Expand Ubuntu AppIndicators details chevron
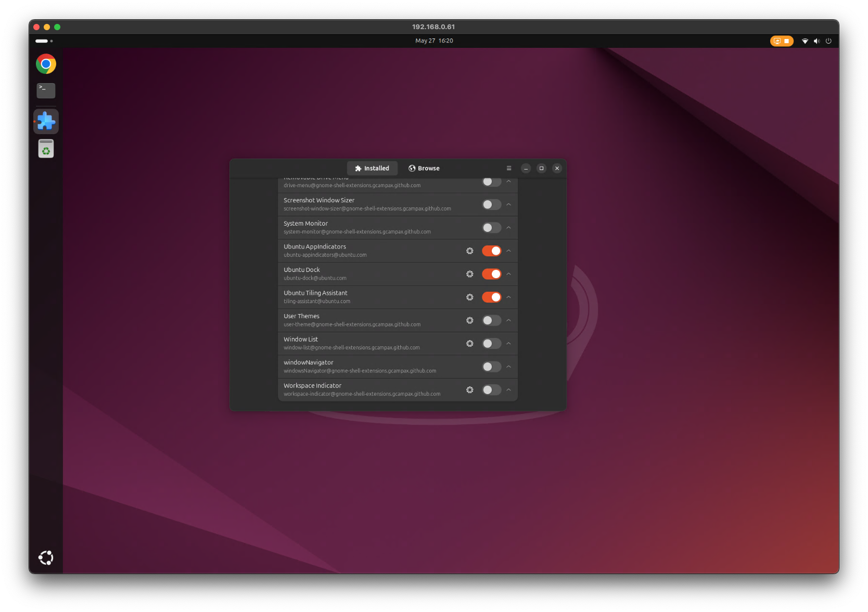Screen dimensions: 868x612 (509, 251)
